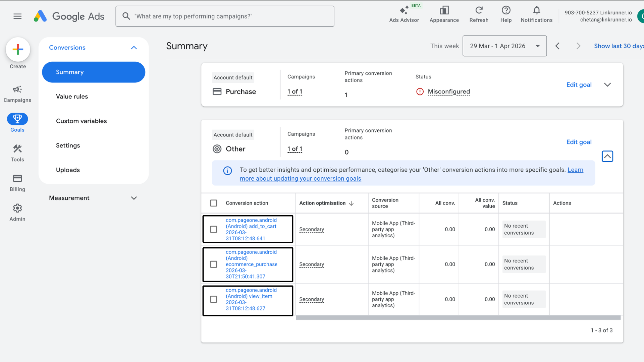The width and height of the screenshot is (644, 362).
Task: Check the add_to_cart conversion row
Action: (x=213, y=229)
